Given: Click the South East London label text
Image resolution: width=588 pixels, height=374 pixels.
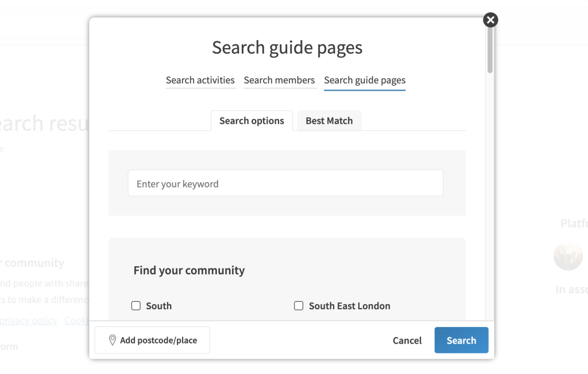Looking at the screenshot, I should click(349, 306).
